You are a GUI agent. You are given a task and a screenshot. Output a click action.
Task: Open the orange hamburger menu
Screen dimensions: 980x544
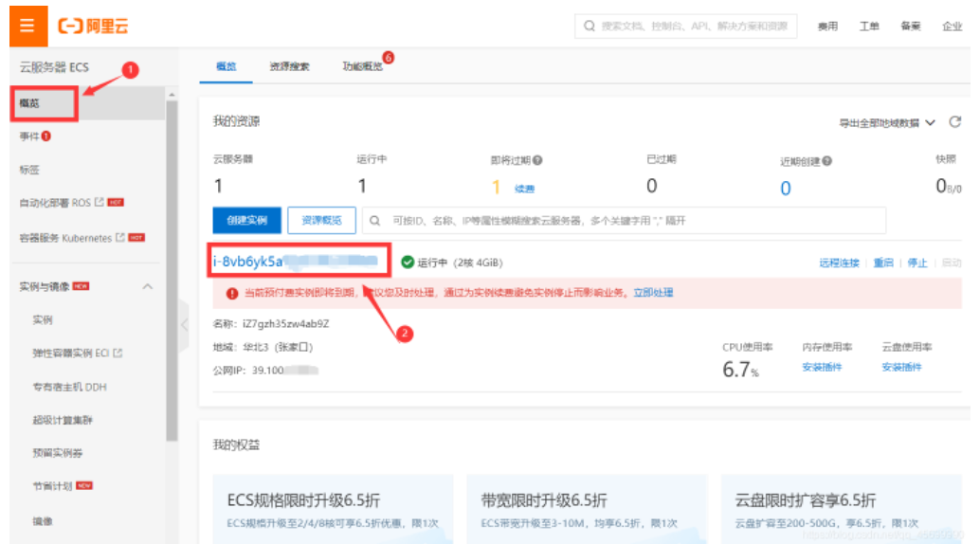coord(28,26)
